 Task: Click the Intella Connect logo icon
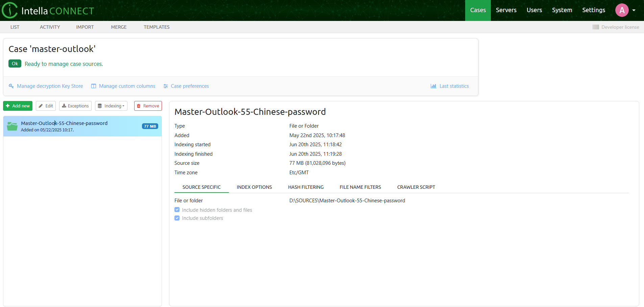pyautogui.click(x=10, y=10)
